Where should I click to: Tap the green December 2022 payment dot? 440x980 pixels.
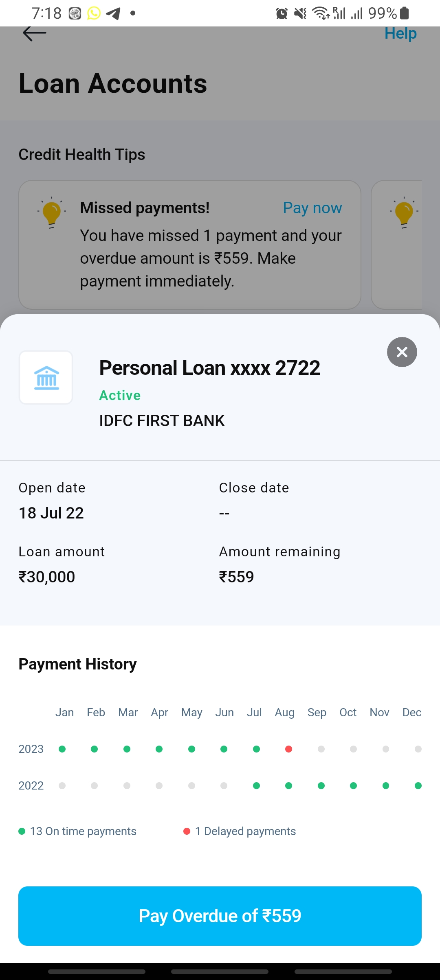418,785
